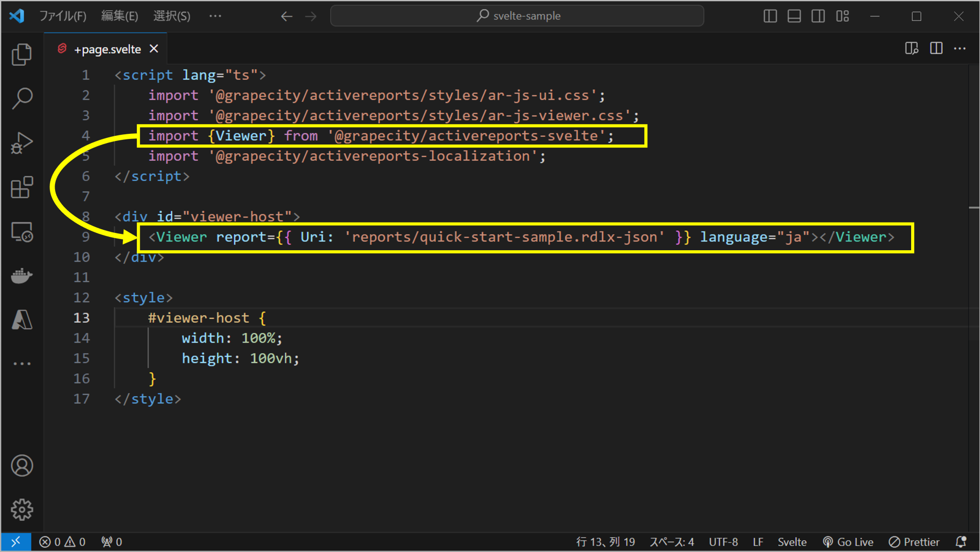Go to line via 行 13、列 19
Image resolution: width=980 pixels, height=552 pixels.
(605, 542)
